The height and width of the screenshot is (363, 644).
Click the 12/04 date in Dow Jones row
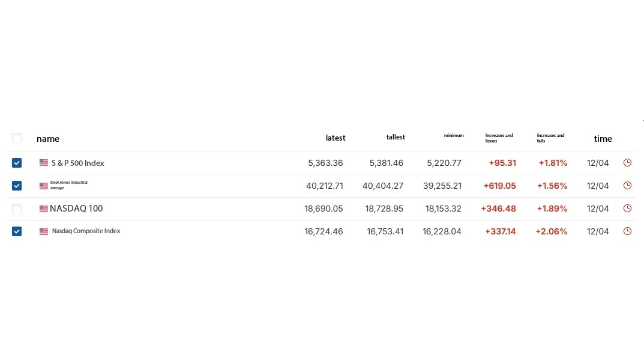(598, 186)
